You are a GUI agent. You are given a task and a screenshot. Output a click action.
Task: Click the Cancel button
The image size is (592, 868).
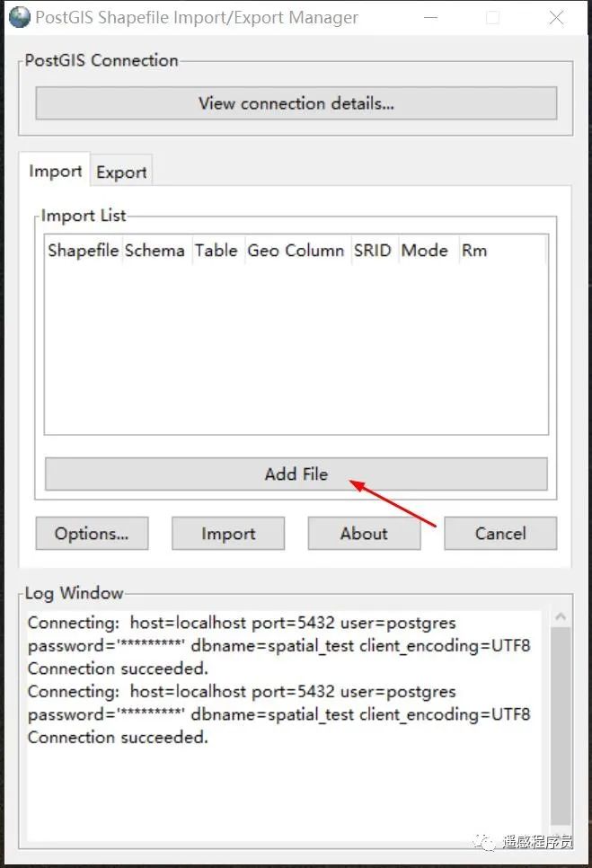(x=500, y=533)
